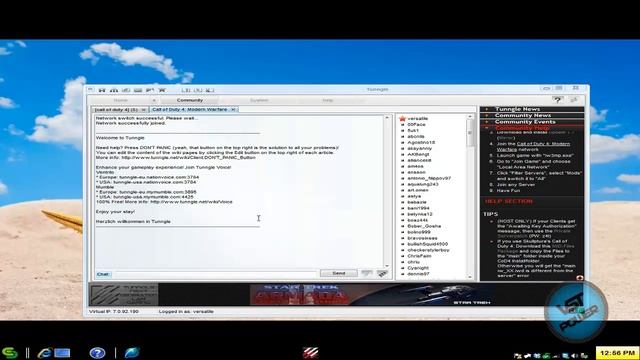Click the DON'T PANIC question mark button
This screenshot has height=360, width=640.
coord(558,100)
